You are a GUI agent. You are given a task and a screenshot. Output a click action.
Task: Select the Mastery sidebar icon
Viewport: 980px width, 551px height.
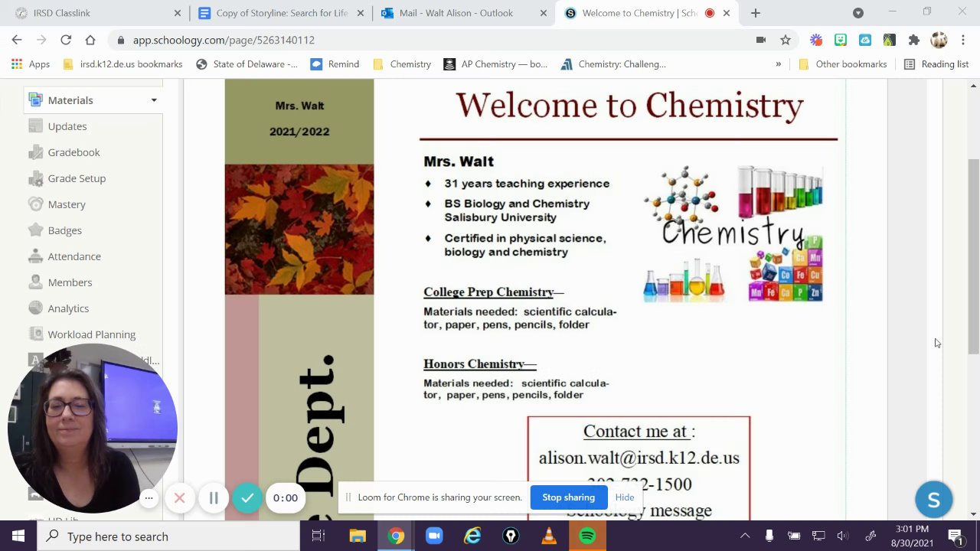click(35, 204)
